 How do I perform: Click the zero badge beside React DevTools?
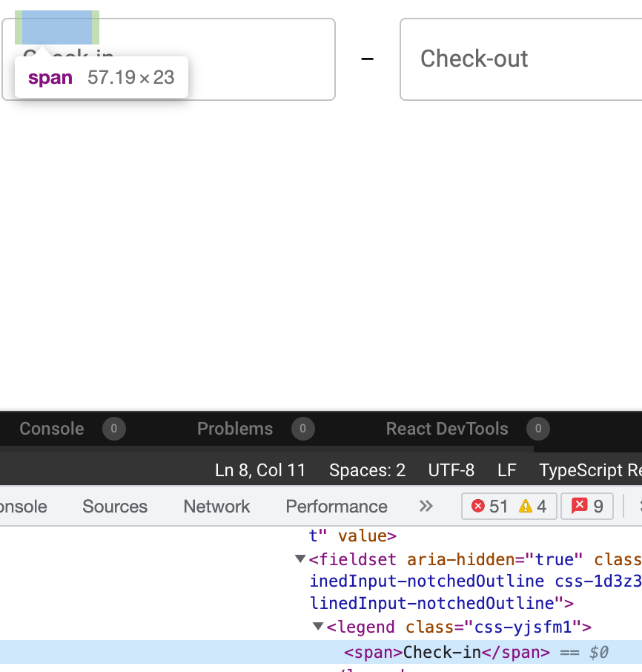(x=538, y=429)
